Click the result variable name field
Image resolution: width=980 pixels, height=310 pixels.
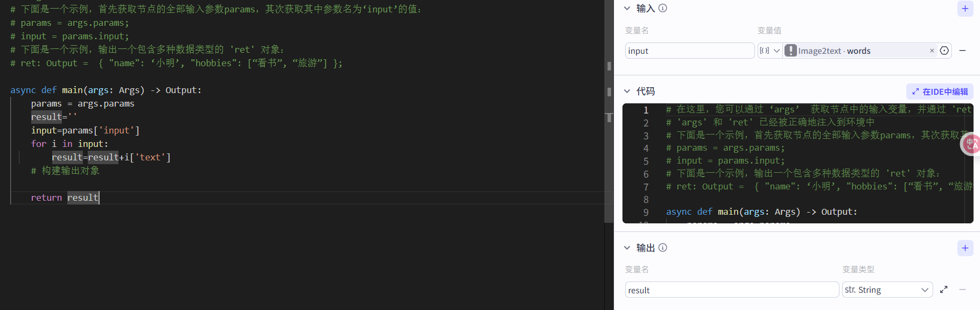[732, 290]
